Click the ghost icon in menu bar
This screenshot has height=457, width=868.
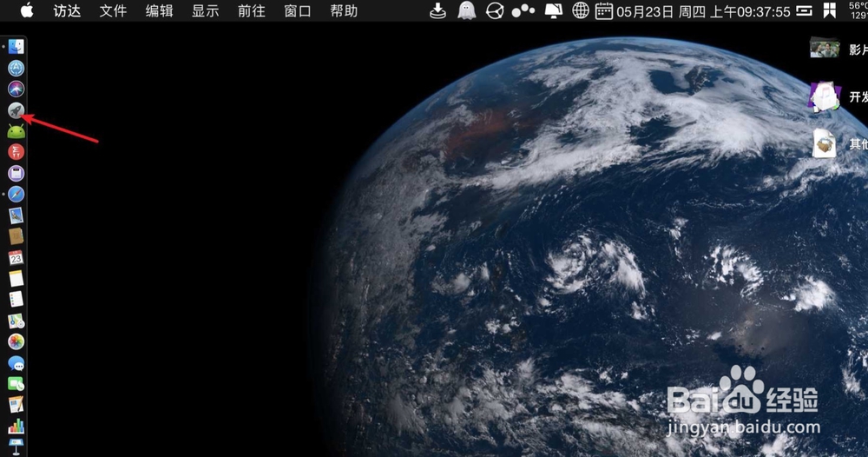467,10
